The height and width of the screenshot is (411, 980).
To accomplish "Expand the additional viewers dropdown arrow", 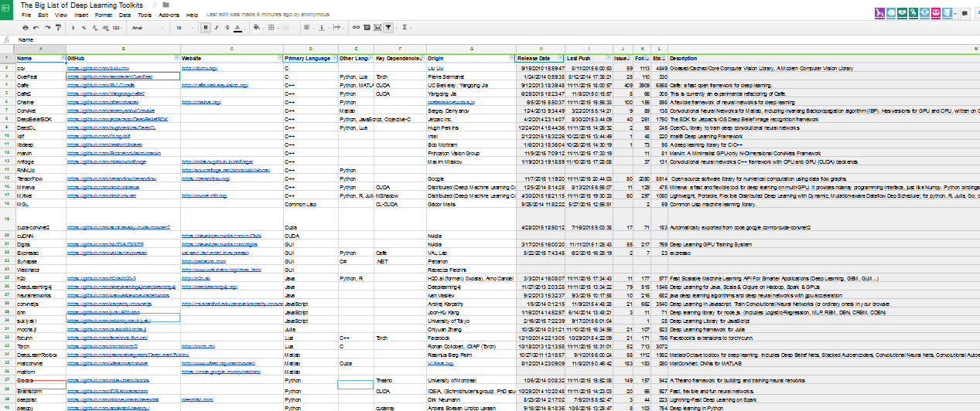I will tap(955, 14).
